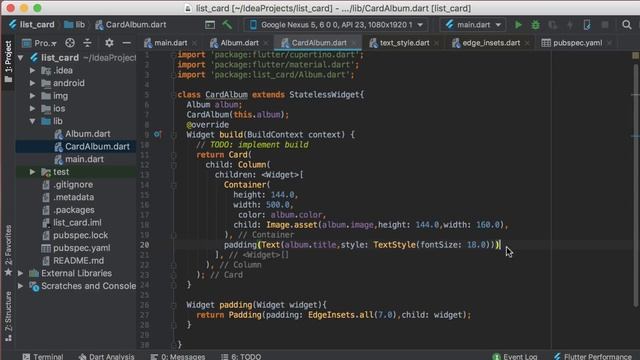Expand the ios folder
This screenshot has height=360, width=640.
[33, 109]
